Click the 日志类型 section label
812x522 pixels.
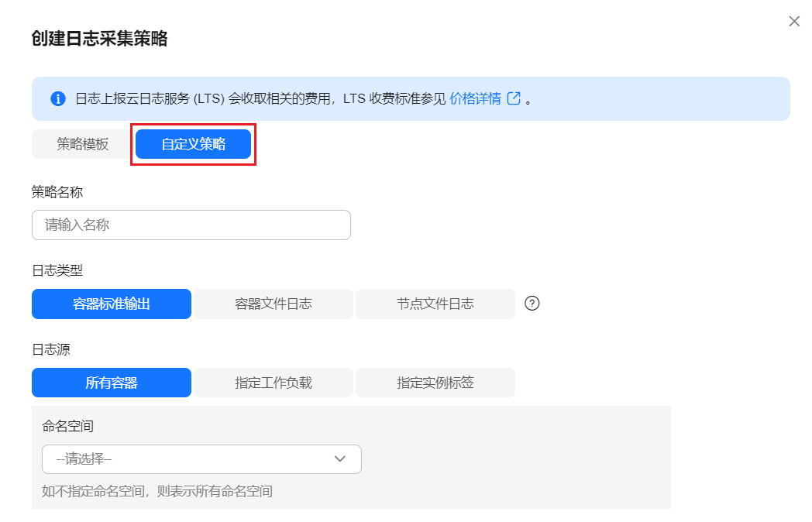click(57, 270)
